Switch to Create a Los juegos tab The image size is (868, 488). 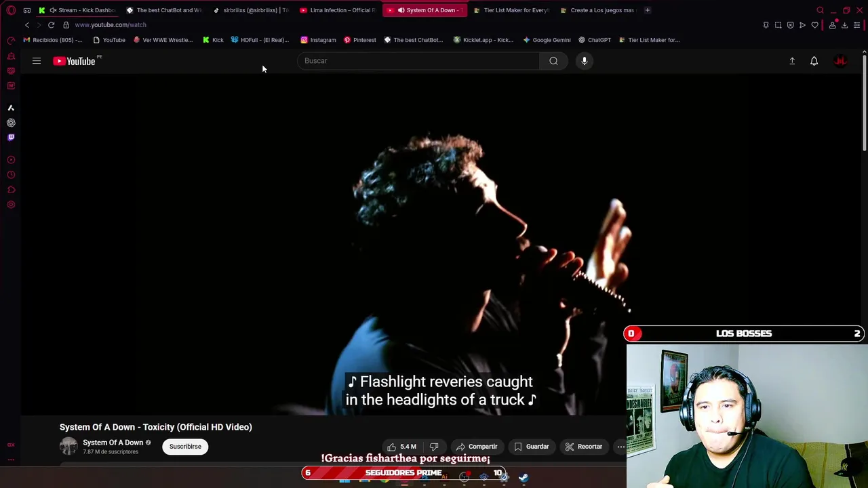pos(597,10)
